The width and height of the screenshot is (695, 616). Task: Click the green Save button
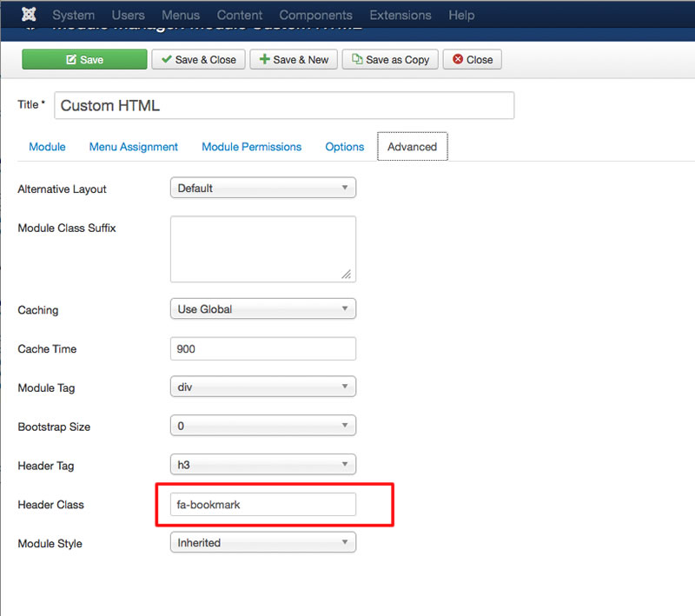tap(84, 59)
